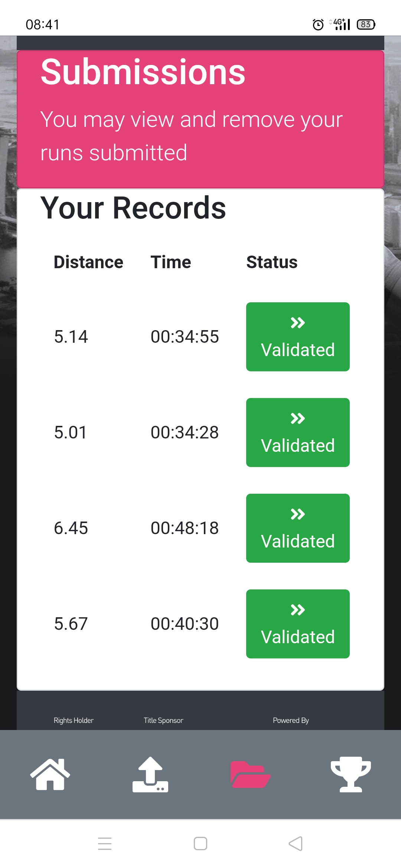Tap the Title Sponsor footer label
The width and height of the screenshot is (401, 868).
tap(163, 720)
